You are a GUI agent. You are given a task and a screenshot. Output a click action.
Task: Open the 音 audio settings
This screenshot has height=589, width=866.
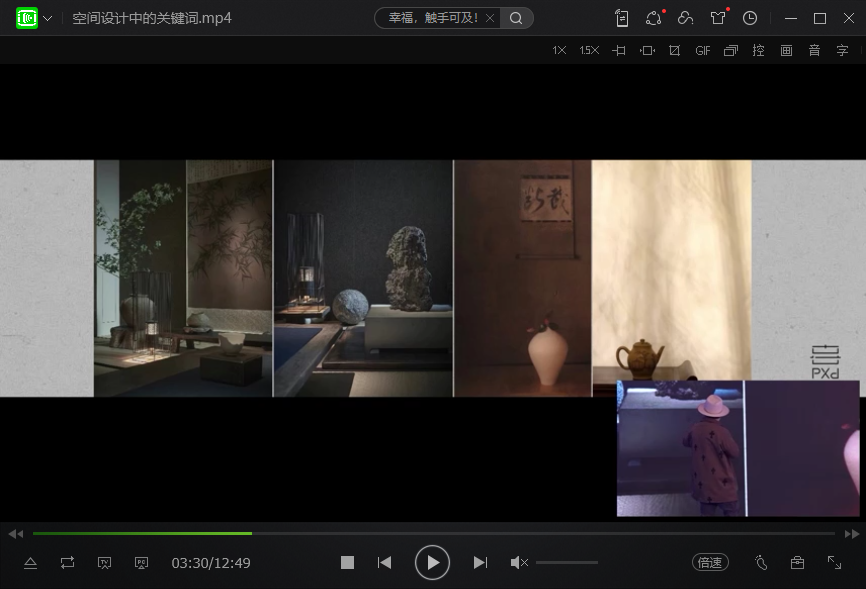[x=814, y=51]
